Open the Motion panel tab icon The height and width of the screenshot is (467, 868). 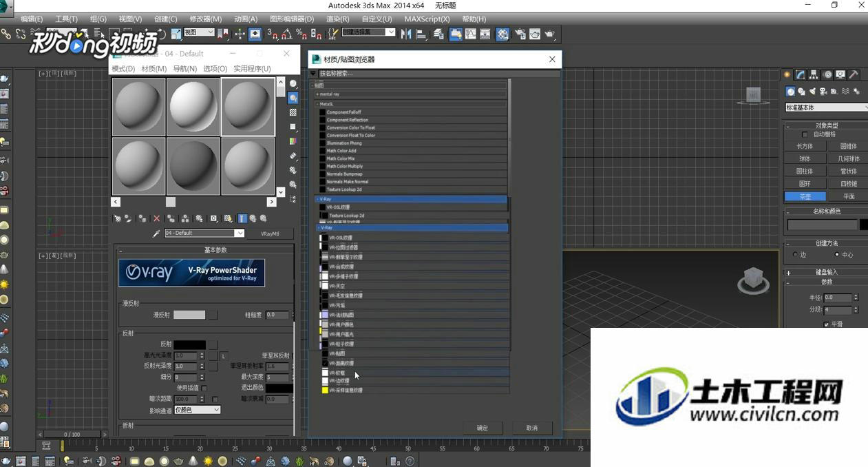(x=827, y=74)
